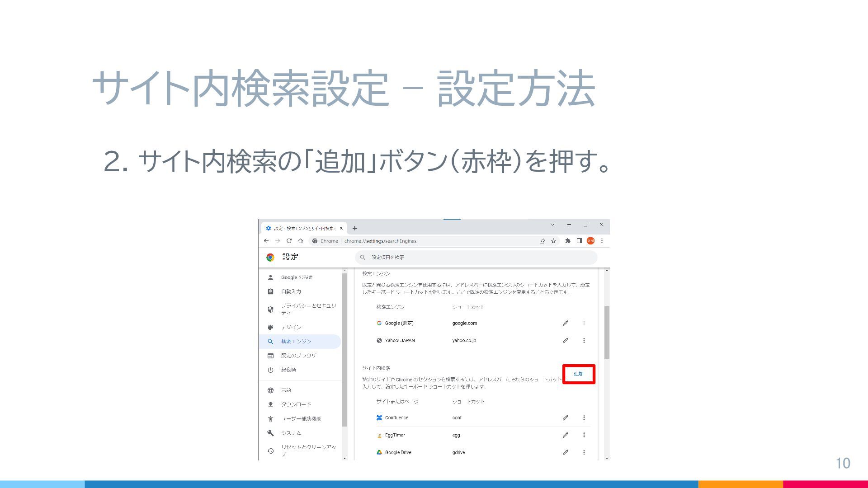Open more actions for Google Drive entry
Viewport: 868px width, 488px height.
(x=584, y=452)
